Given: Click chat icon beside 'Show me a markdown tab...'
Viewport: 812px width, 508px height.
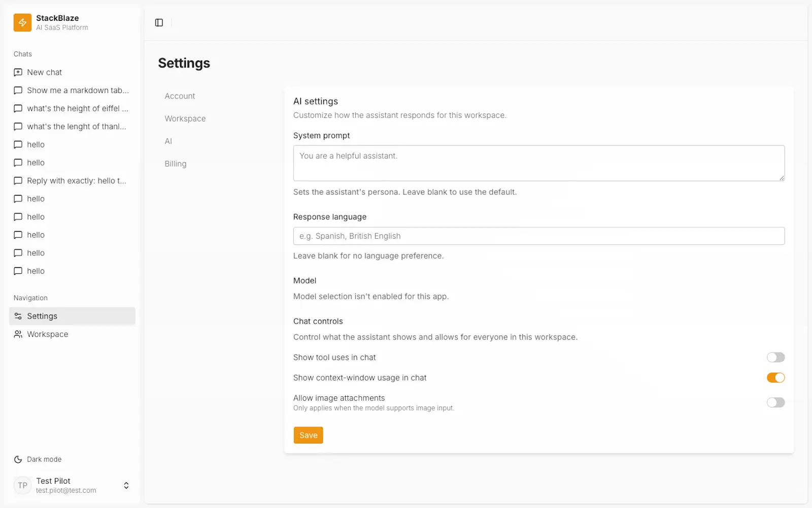Looking at the screenshot, I should click(18, 90).
